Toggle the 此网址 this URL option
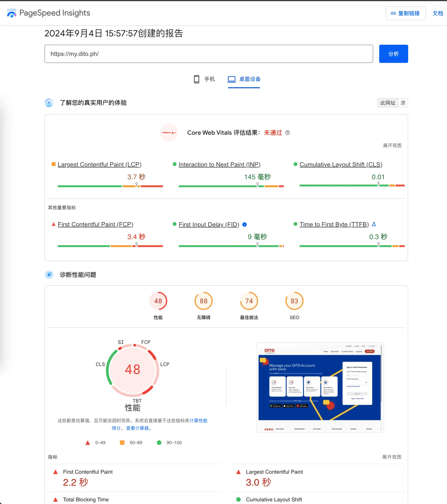This screenshot has height=504, width=447. click(388, 103)
